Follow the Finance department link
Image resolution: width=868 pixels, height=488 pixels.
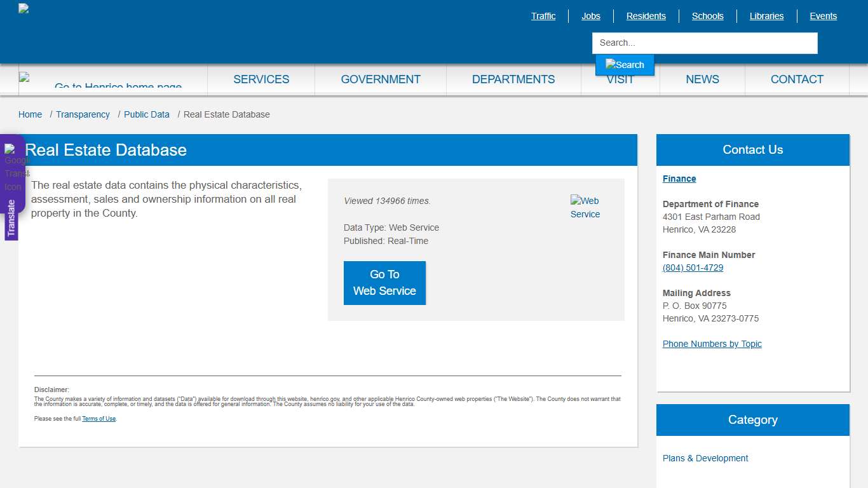(x=679, y=179)
